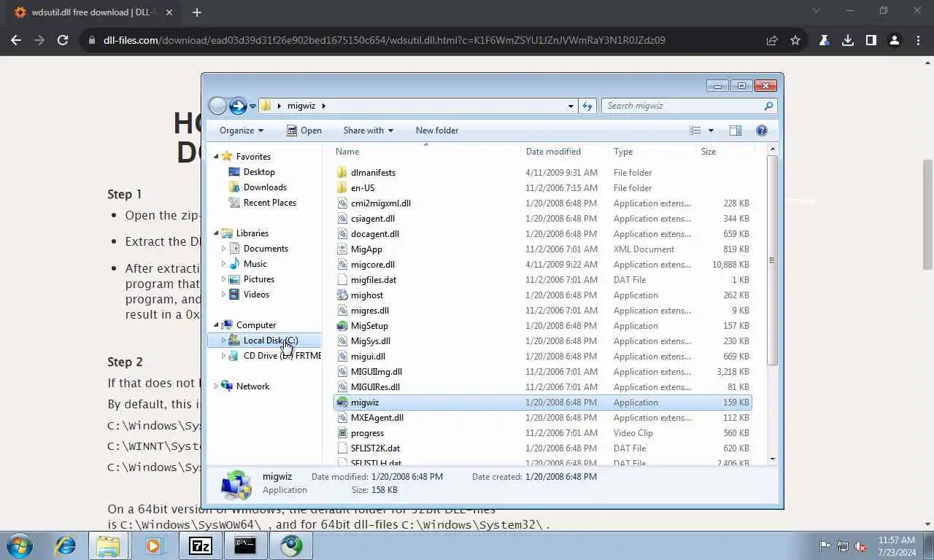Open Internet Explorer from the taskbar
The width and height of the screenshot is (934, 560).
click(x=65, y=545)
